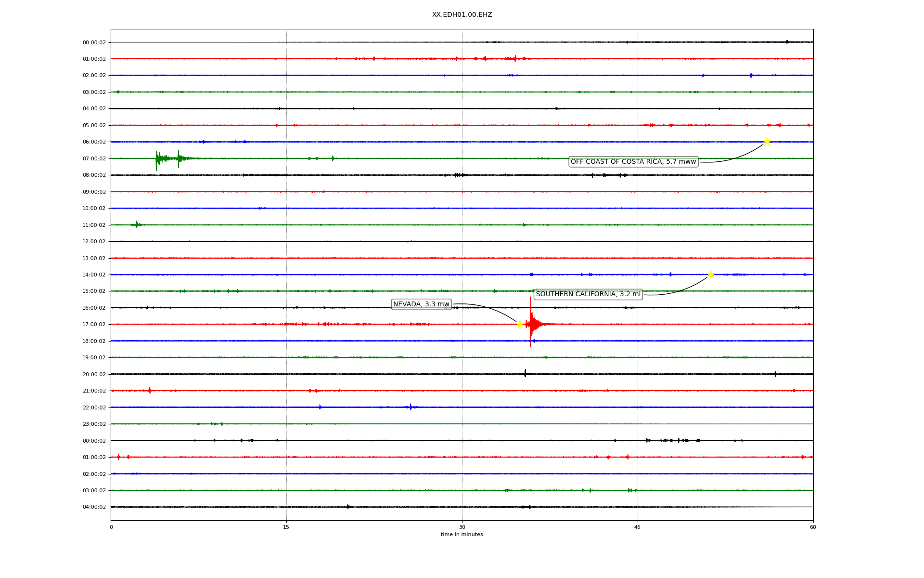924x578 pixels.
Task: Click the 23:00:02 time label
Action: tap(94, 424)
